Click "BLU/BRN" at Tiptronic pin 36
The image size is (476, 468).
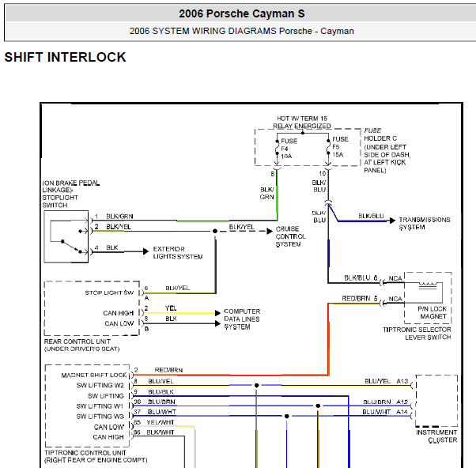tap(161, 402)
